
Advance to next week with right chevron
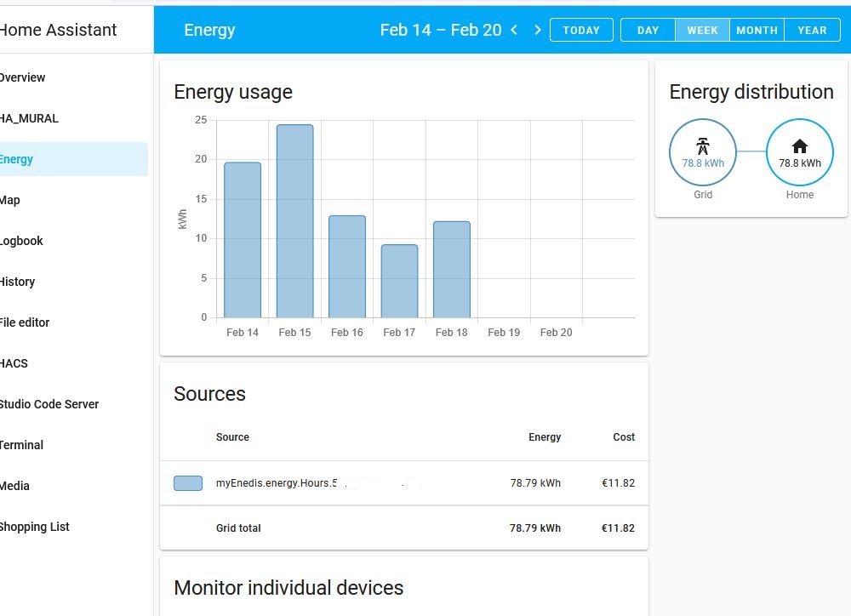(537, 30)
